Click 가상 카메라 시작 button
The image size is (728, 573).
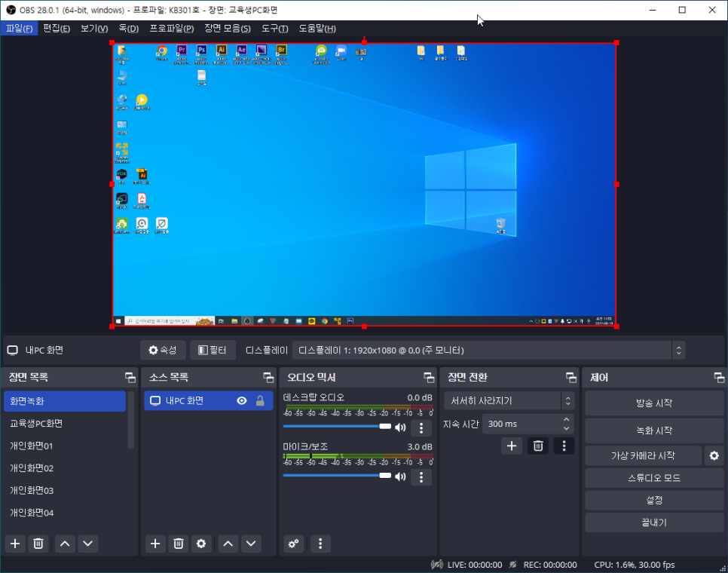coord(643,455)
